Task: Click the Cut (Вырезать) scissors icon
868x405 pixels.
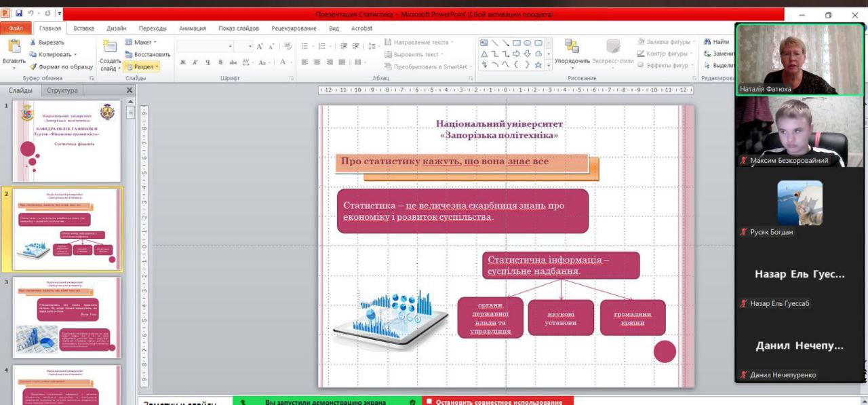Action: click(33, 42)
